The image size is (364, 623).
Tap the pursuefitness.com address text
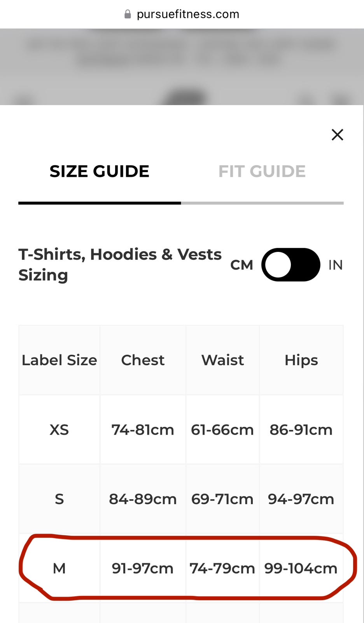pos(188,14)
